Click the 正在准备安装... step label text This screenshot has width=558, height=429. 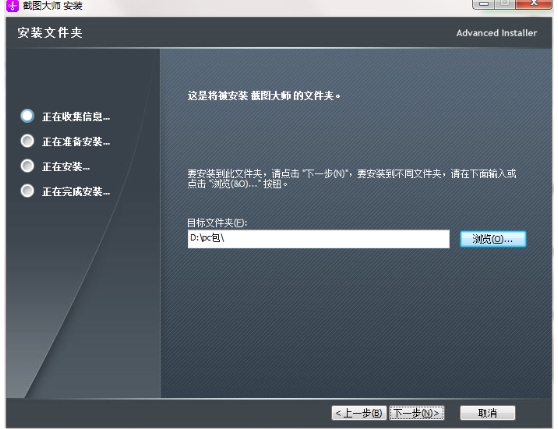click(x=76, y=142)
